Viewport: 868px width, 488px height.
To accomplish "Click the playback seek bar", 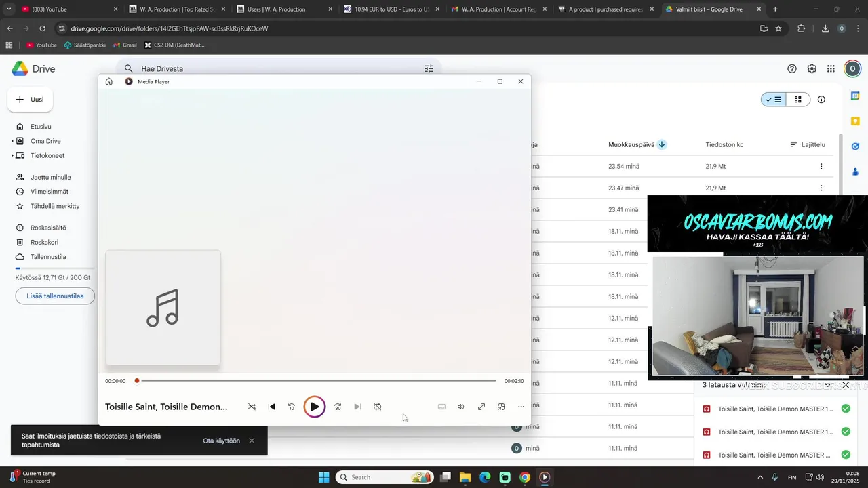I will 316,381.
